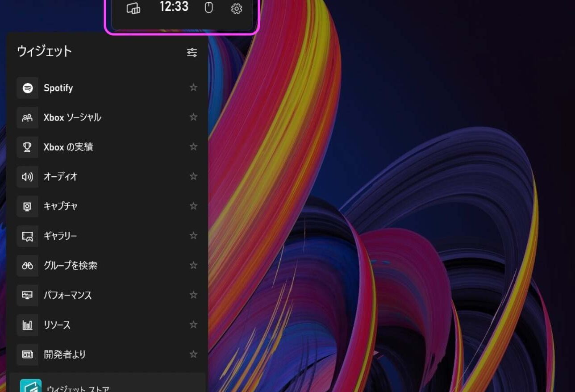Favorite Spotify with its star
Image resolution: width=575 pixels, height=392 pixels.
coord(193,88)
